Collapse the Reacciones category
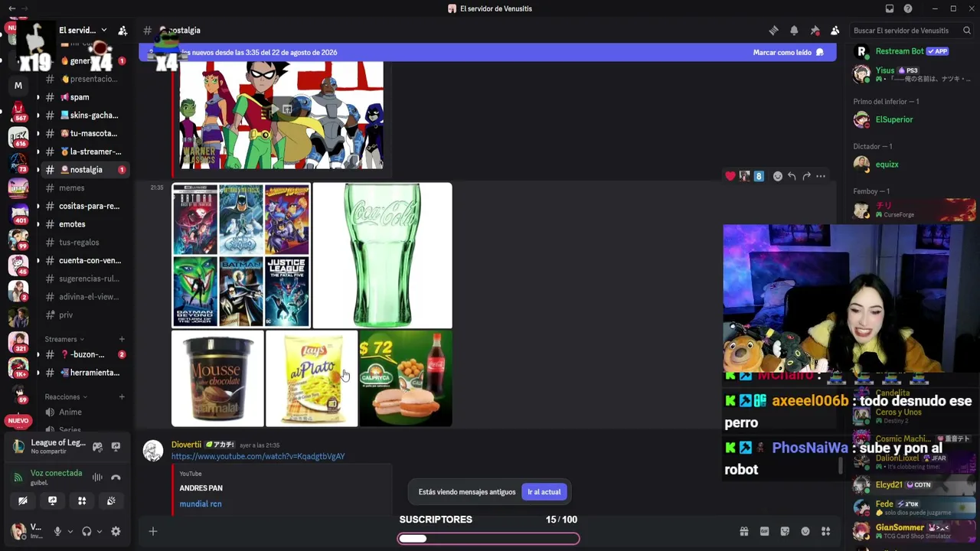This screenshot has height=551, width=980. coord(66,397)
